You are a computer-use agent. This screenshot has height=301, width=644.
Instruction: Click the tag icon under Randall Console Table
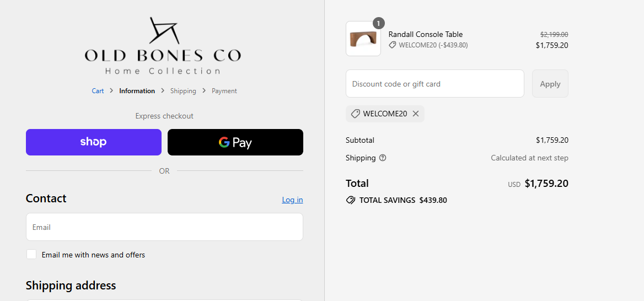point(393,45)
